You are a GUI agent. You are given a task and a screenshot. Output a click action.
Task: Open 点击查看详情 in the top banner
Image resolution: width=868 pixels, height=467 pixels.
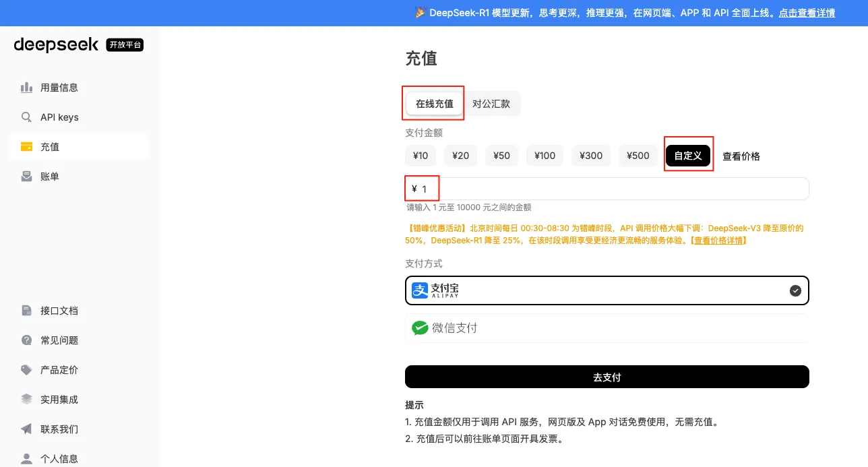click(x=807, y=13)
